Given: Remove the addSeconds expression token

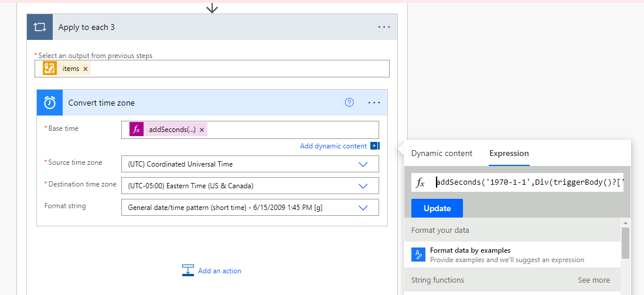Looking at the screenshot, I should point(202,130).
